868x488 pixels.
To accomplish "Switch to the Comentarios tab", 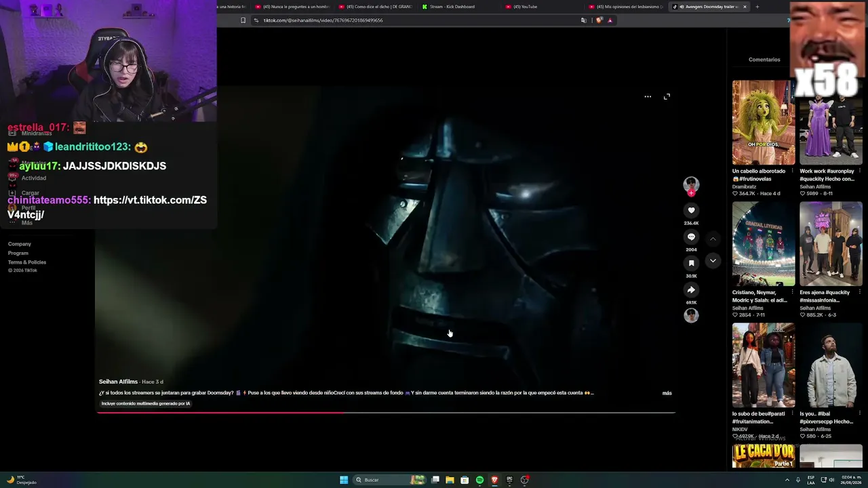I will pyautogui.click(x=764, y=60).
